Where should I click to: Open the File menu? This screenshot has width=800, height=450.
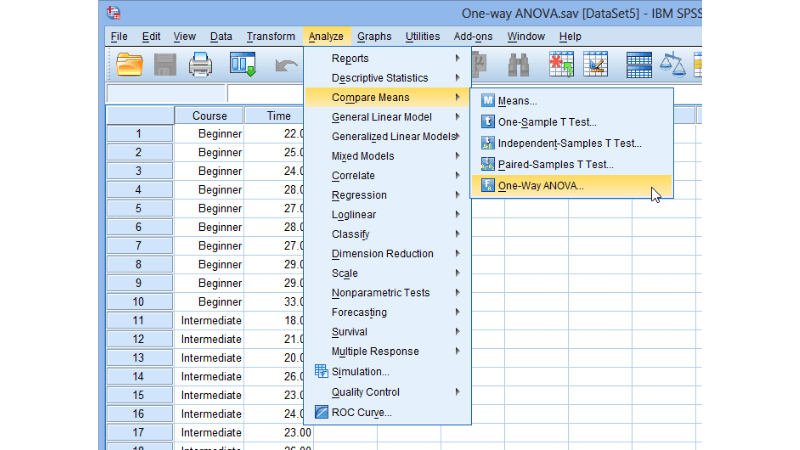[119, 36]
